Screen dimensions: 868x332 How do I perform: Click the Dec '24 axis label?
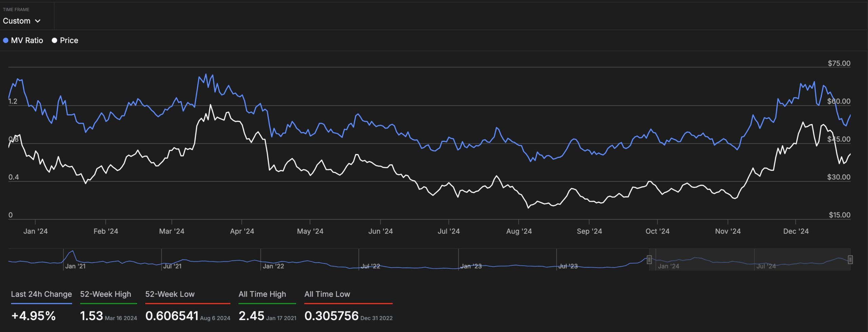pos(796,231)
